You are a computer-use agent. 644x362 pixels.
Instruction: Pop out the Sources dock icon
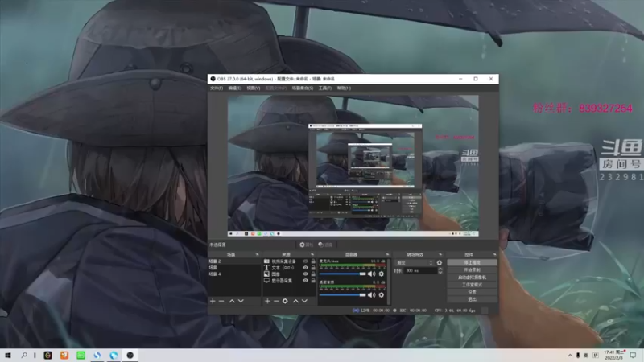(312, 254)
